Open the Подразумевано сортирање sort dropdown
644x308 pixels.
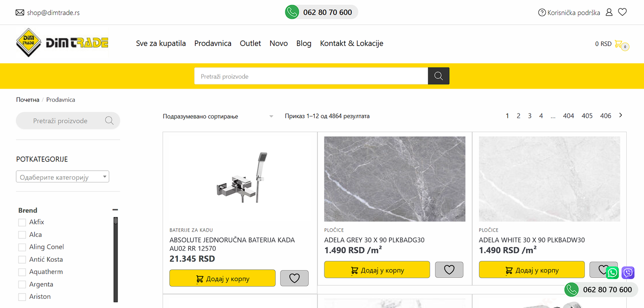(x=218, y=116)
